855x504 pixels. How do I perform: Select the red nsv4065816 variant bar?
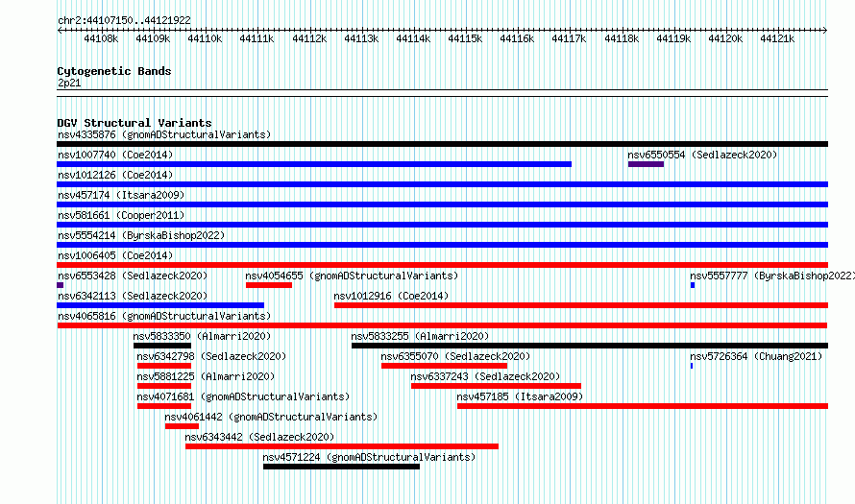pyautogui.click(x=442, y=325)
